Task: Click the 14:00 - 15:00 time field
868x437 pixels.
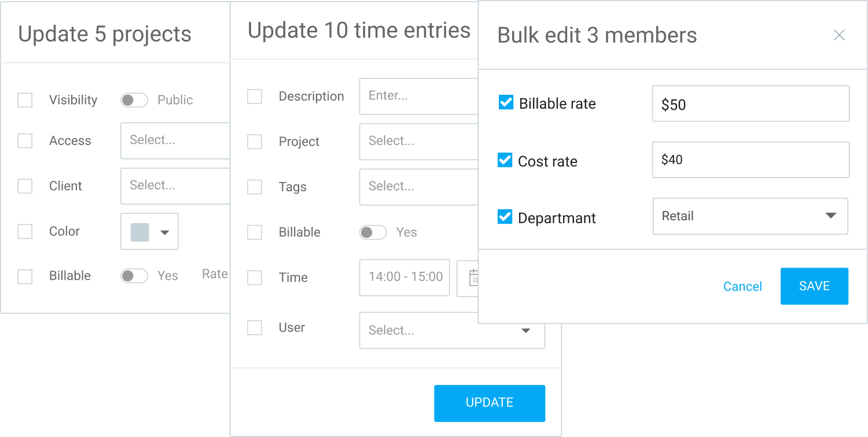Action: (x=404, y=277)
